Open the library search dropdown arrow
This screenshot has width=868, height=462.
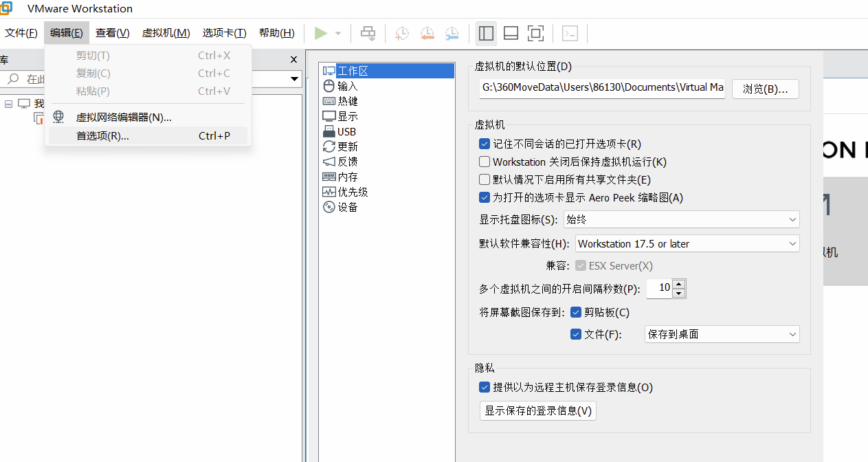[294, 79]
